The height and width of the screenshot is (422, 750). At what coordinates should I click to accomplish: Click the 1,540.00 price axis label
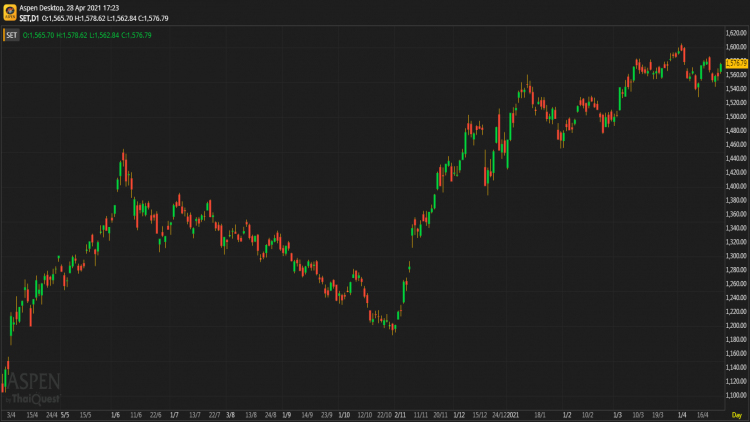tap(736, 89)
